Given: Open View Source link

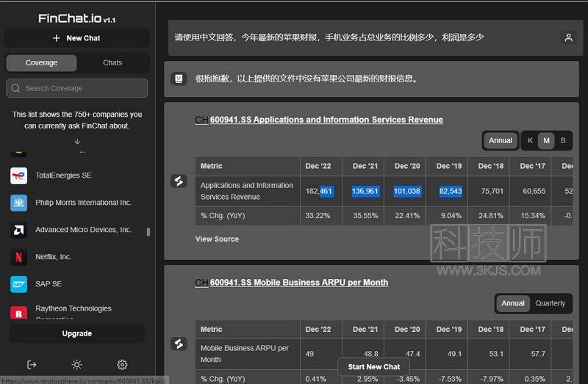Looking at the screenshot, I should tap(217, 239).
